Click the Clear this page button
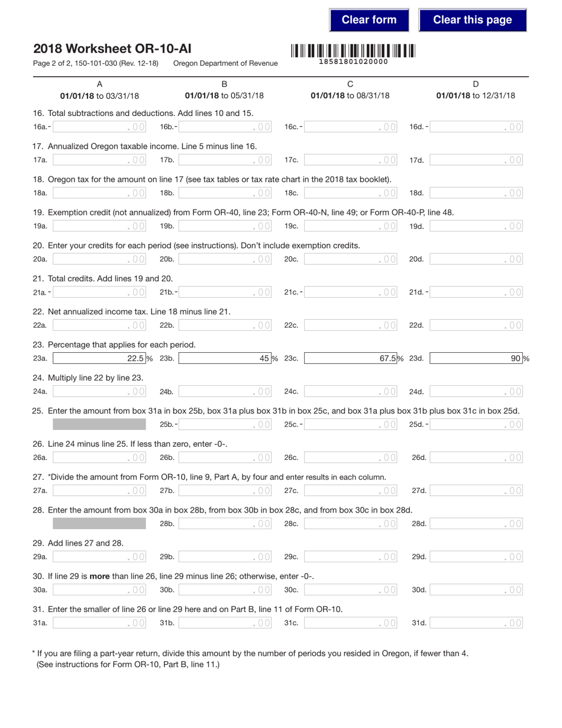562x728 pixels. click(472, 20)
